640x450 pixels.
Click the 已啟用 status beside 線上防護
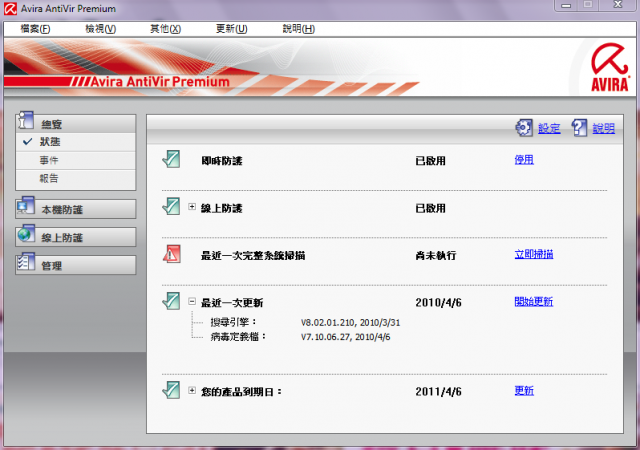[x=431, y=208]
